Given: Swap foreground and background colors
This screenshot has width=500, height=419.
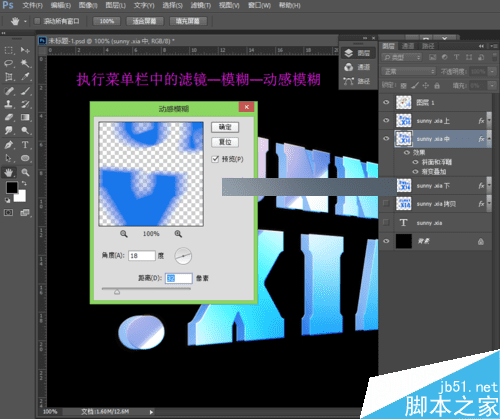Looking at the screenshot, I should (x=24, y=183).
